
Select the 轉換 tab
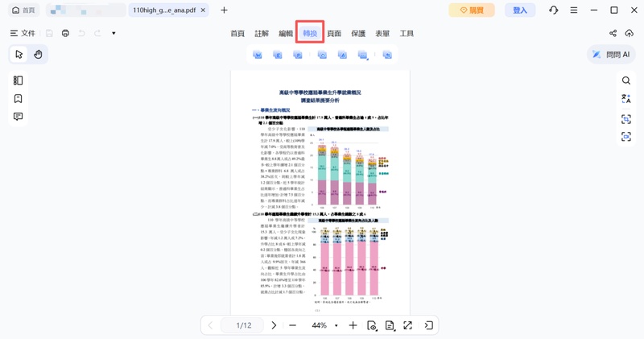(x=310, y=34)
